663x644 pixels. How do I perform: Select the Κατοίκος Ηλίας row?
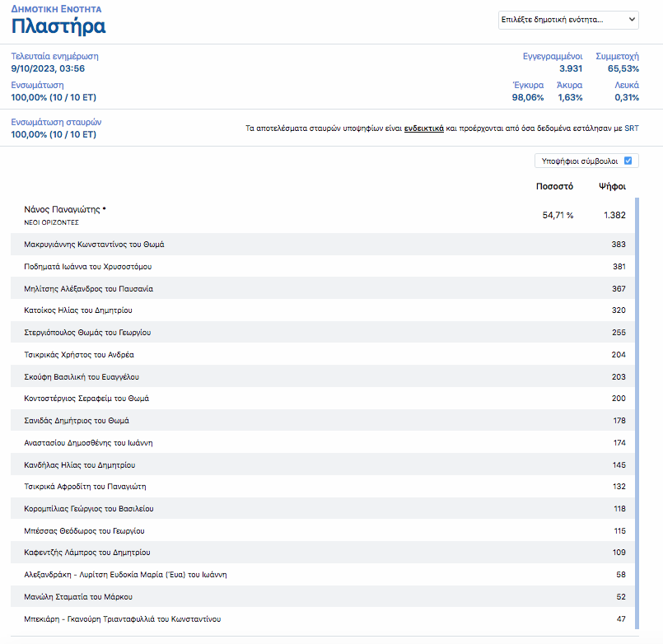coord(78,310)
